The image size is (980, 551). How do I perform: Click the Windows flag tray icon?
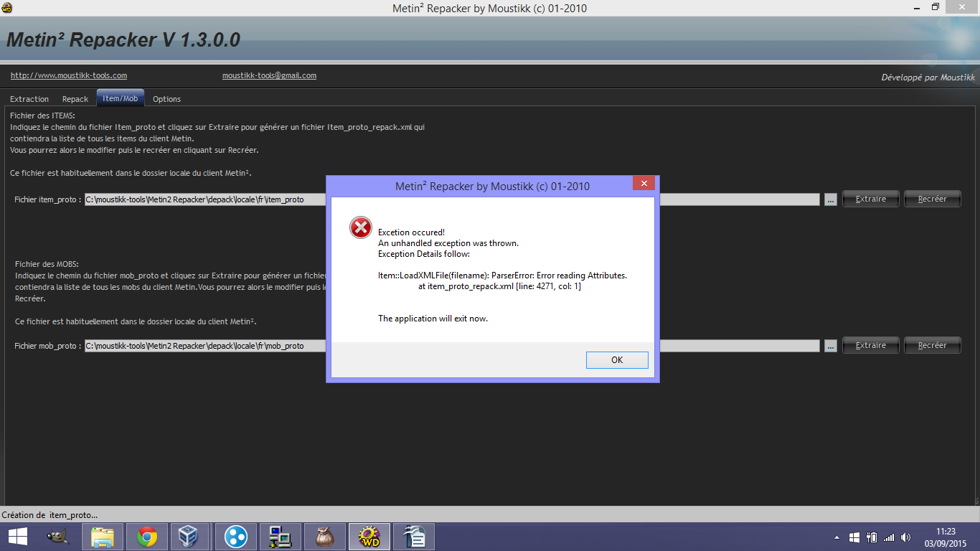854,537
